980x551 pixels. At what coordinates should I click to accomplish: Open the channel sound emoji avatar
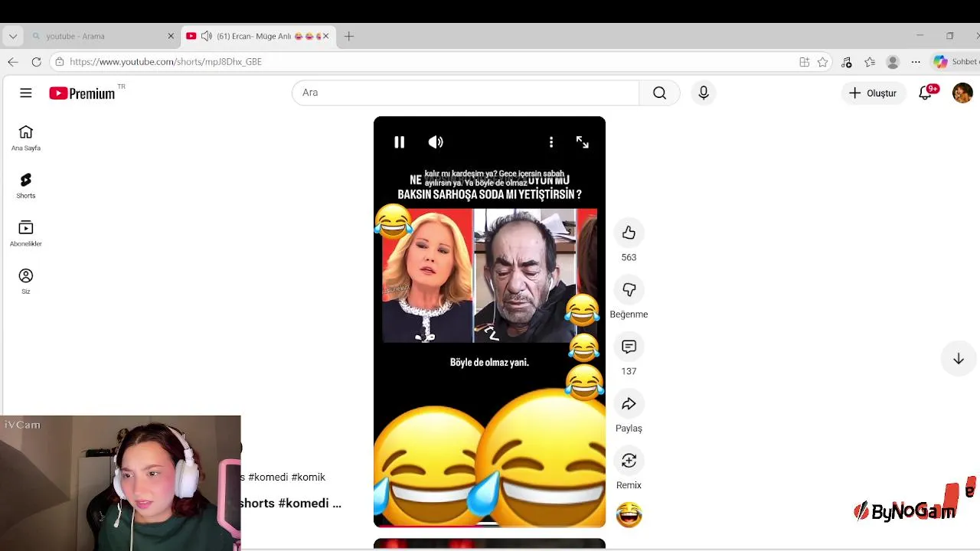click(629, 514)
